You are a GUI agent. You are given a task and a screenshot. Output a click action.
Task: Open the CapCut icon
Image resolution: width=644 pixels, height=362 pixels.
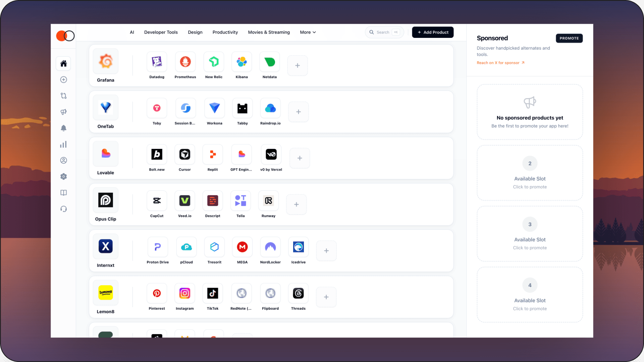click(x=157, y=200)
